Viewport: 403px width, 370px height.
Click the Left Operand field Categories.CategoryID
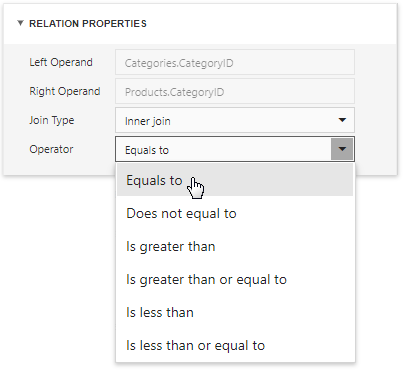[x=235, y=62]
